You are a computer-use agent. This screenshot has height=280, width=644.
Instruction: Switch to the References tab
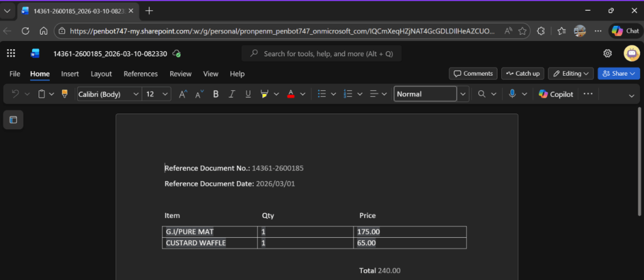point(141,74)
